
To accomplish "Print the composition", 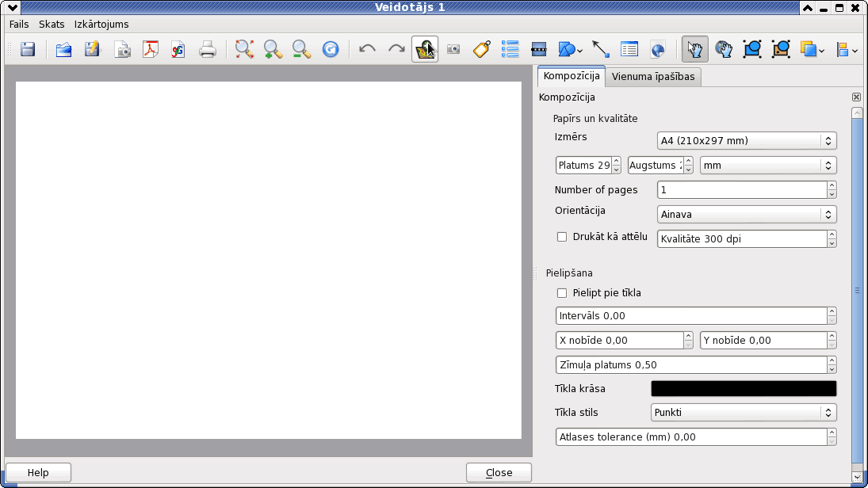I will pos(208,50).
